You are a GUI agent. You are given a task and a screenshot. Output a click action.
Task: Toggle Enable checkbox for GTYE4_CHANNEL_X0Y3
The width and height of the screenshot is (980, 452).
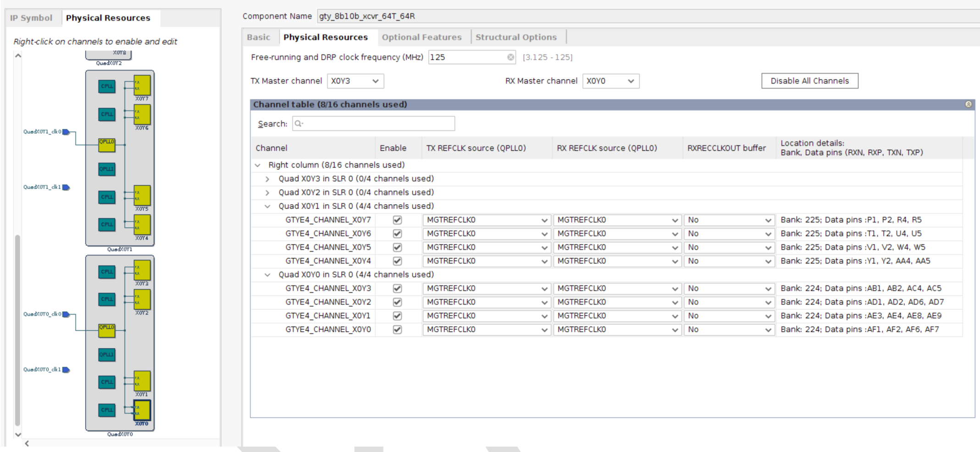tap(398, 289)
